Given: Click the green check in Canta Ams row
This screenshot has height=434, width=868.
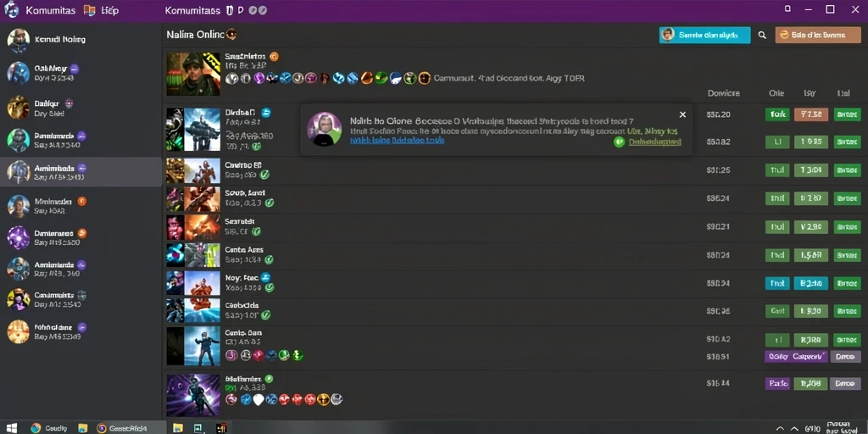Looking at the screenshot, I should point(269,259).
